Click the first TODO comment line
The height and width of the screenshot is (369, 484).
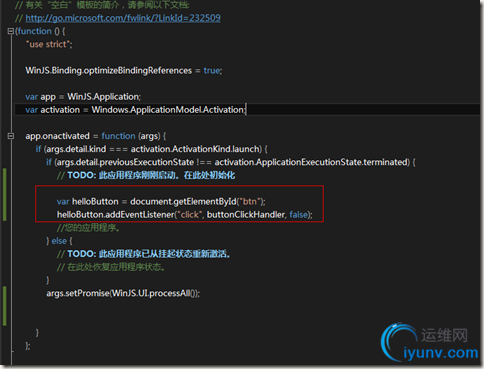[x=146, y=175]
